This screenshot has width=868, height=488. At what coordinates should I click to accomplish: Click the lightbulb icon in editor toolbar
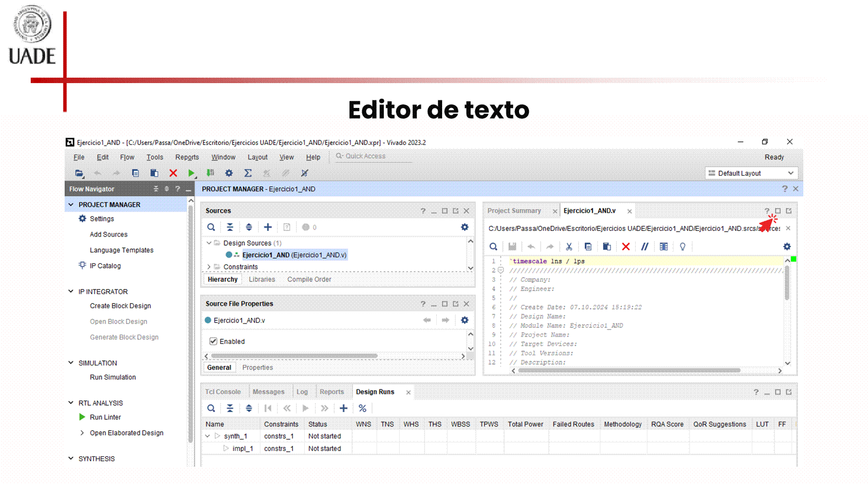click(x=682, y=247)
